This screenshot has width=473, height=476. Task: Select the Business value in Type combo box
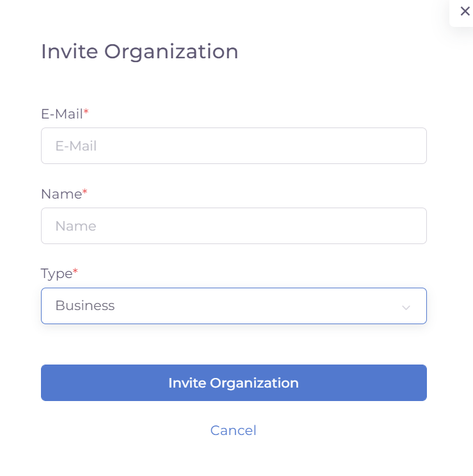(85, 306)
